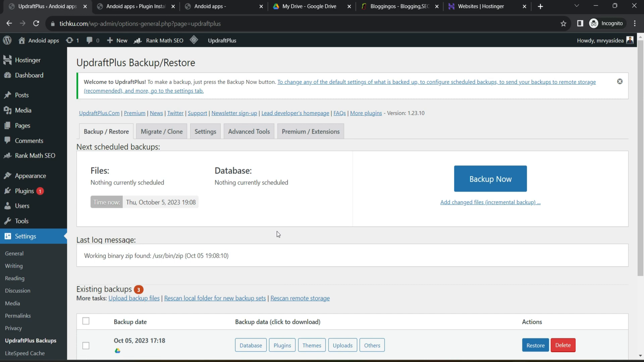This screenshot has height=362, width=644.
Task: Check the Oct 05, 2023 17:18 backup row
Action: point(86,346)
